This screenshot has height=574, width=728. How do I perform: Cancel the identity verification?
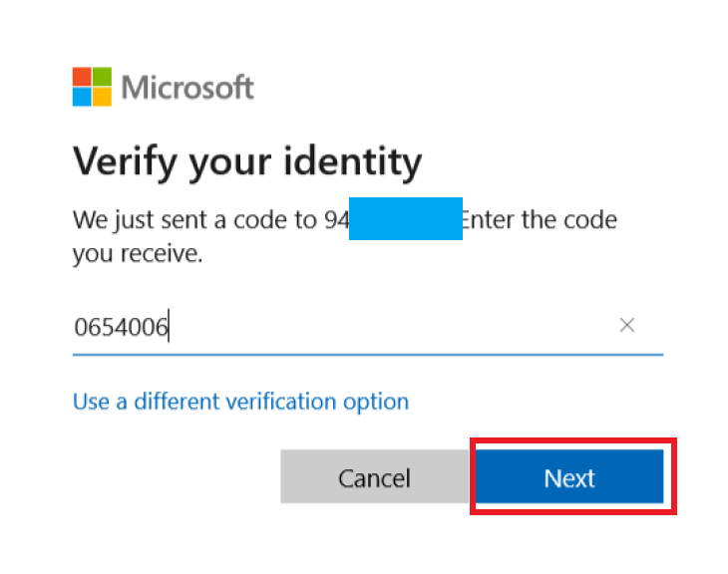(374, 476)
